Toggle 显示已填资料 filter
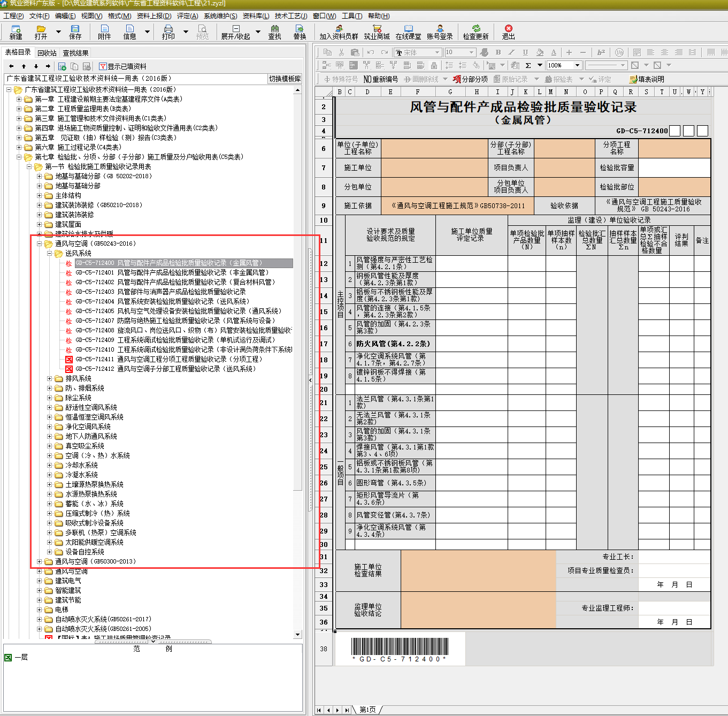The width and height of the screenshot is (728, 716). (x=123, y=66)
